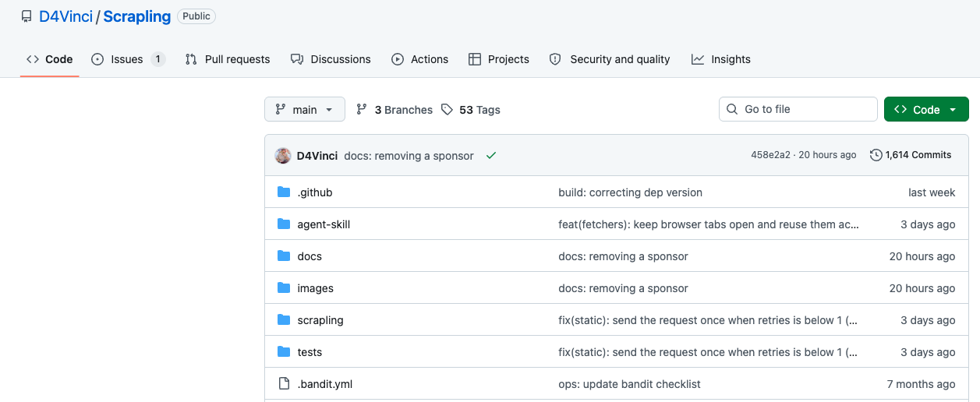Click the Public visibility badge

[196, 16]
